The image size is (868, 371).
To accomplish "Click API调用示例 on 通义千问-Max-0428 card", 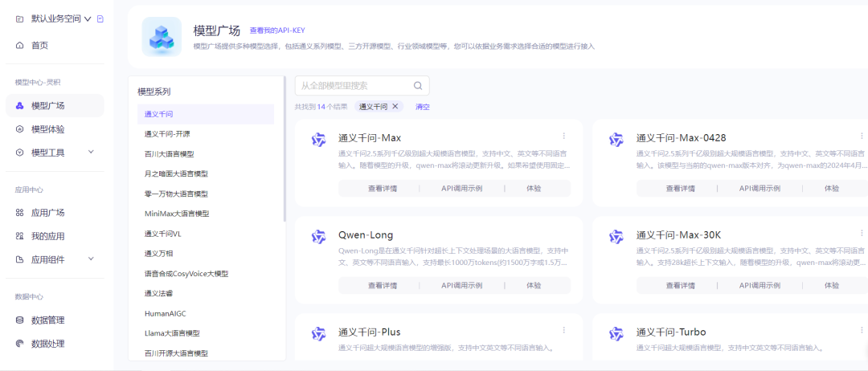I will coord(759,189).
